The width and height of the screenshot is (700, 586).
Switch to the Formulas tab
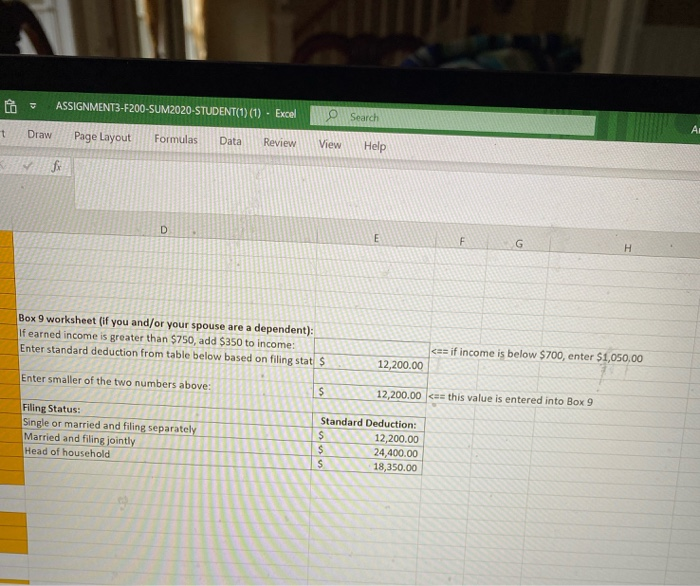coord(176,139)
